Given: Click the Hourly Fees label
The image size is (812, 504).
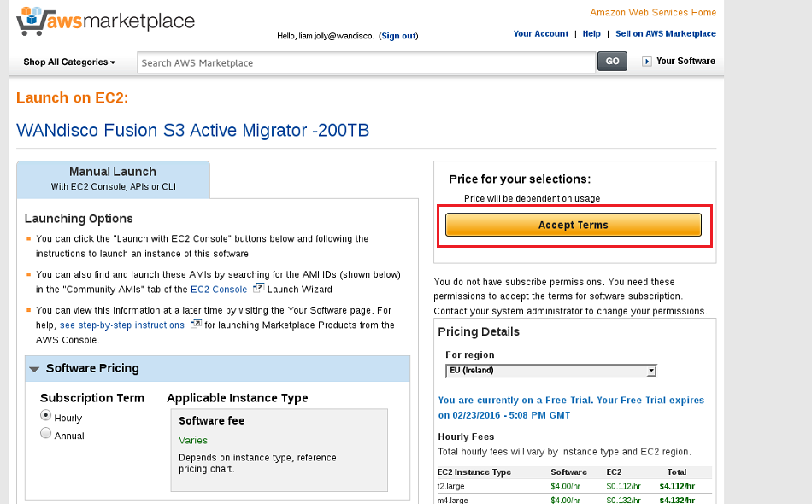Looking at the screenshot, I should [466, 437].
